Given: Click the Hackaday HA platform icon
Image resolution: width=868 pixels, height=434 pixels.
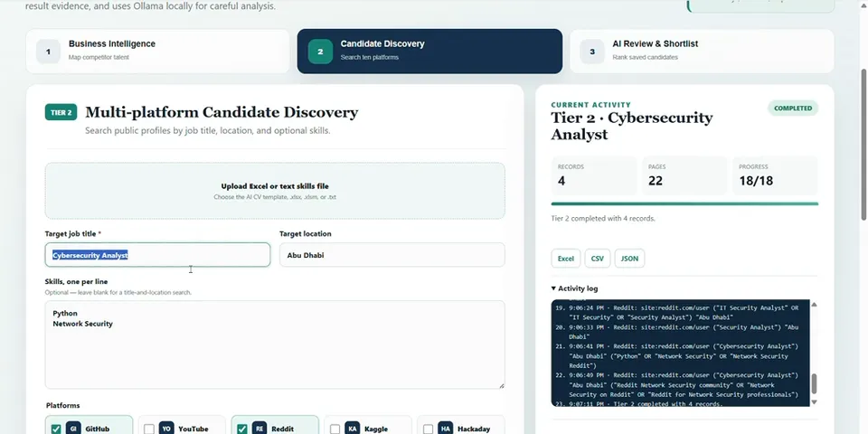Looking at the screenshot, I should click(446, 428).
